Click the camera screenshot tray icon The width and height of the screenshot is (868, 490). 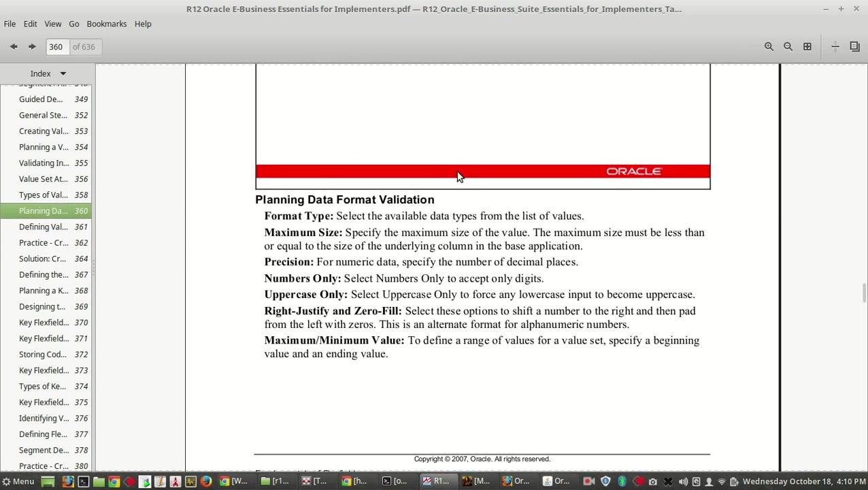point(653,481)
